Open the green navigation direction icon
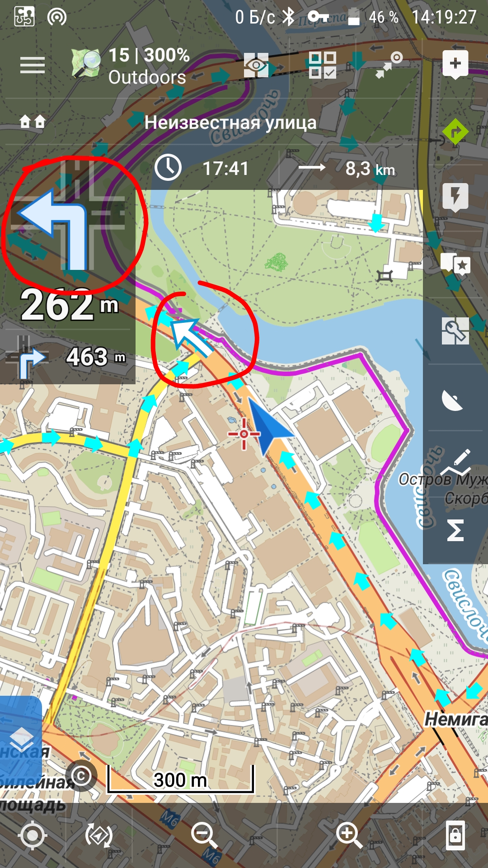The image size is (488, 868). pyautogui.click(x=455, y=132)
